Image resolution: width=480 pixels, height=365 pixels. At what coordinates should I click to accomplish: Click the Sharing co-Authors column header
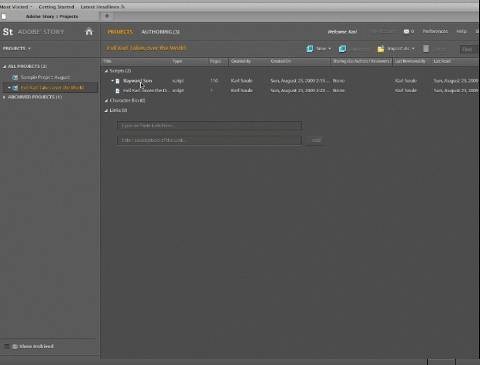coord(362,61)
